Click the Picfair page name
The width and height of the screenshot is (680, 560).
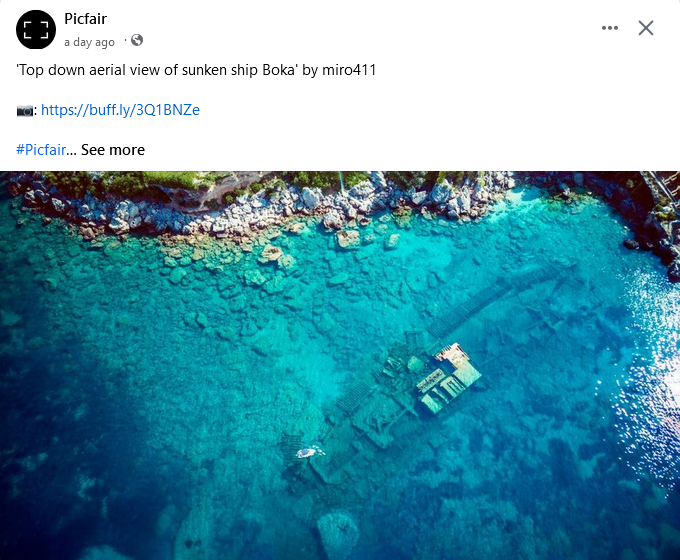pyautogui.click(x=85, y=19)
